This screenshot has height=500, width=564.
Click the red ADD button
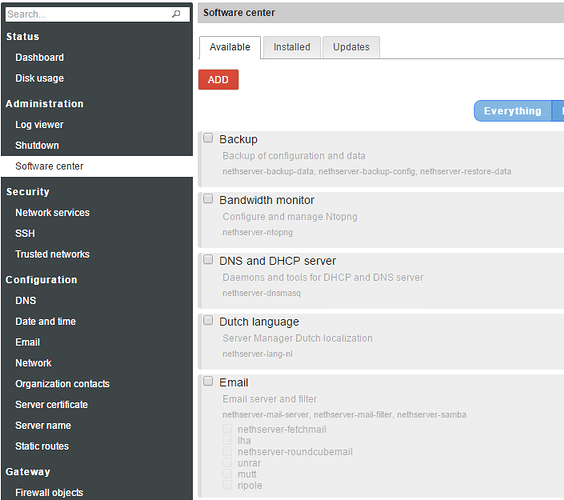(218, 79)
